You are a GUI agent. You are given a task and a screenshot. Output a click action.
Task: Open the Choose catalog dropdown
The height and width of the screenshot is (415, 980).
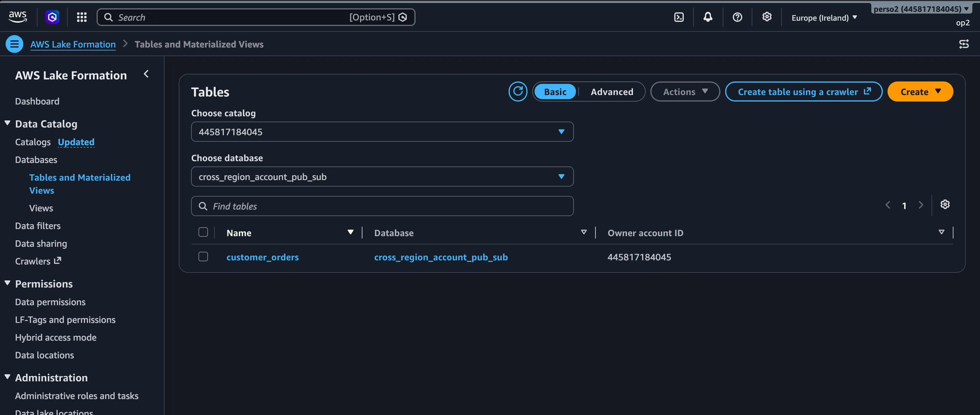[382, 132]
